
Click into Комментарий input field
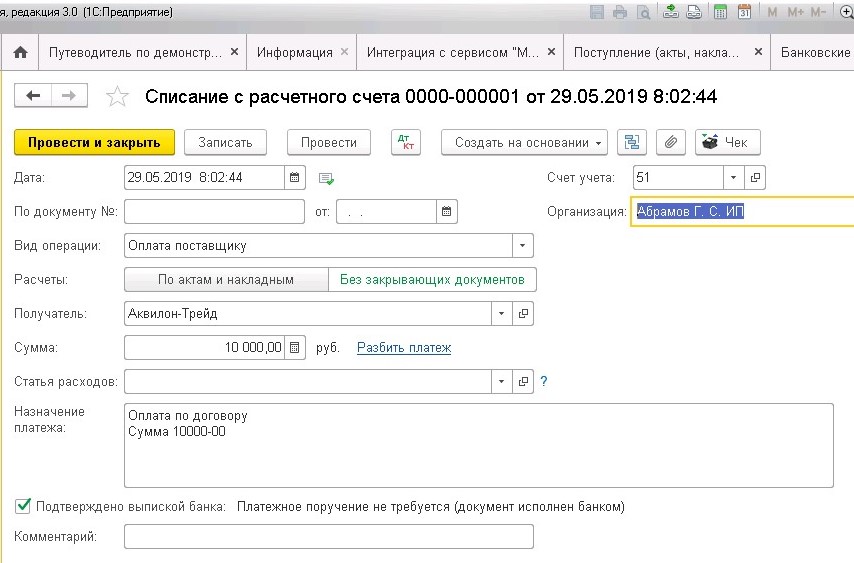click(x=328, y=537)
